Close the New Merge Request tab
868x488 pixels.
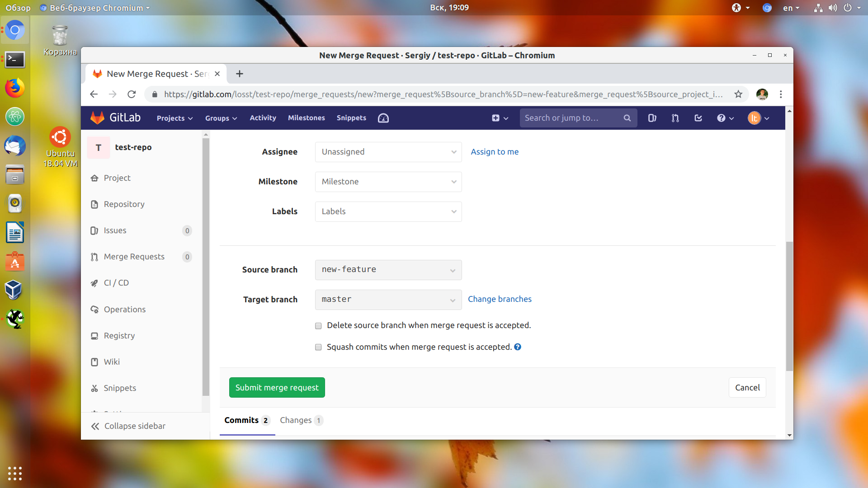click(x=217, y=74)
